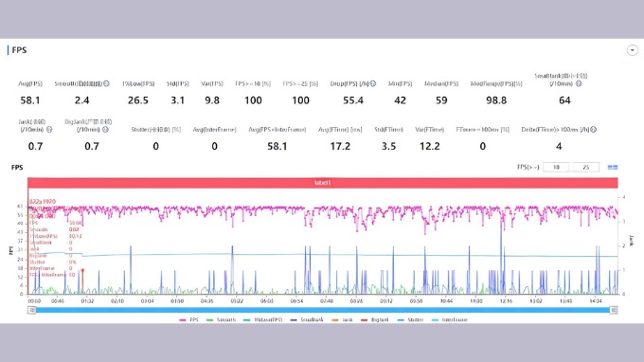This screenshot has height=362, width=644.
Task: Click the Median(FPS) value 59
Action: (441, 100)
